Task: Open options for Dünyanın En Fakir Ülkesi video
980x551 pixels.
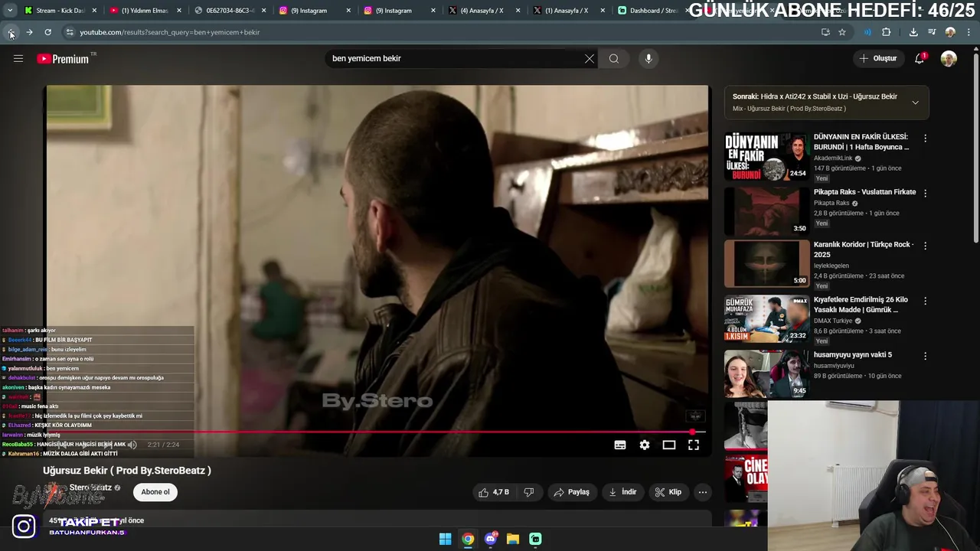Action: [925, 139]
